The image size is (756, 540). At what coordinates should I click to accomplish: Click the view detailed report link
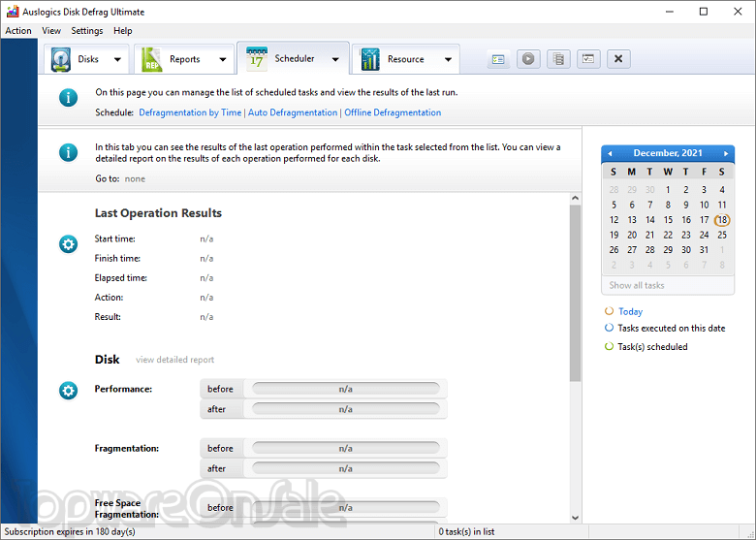pyautogui.click(x=175, y=360)
